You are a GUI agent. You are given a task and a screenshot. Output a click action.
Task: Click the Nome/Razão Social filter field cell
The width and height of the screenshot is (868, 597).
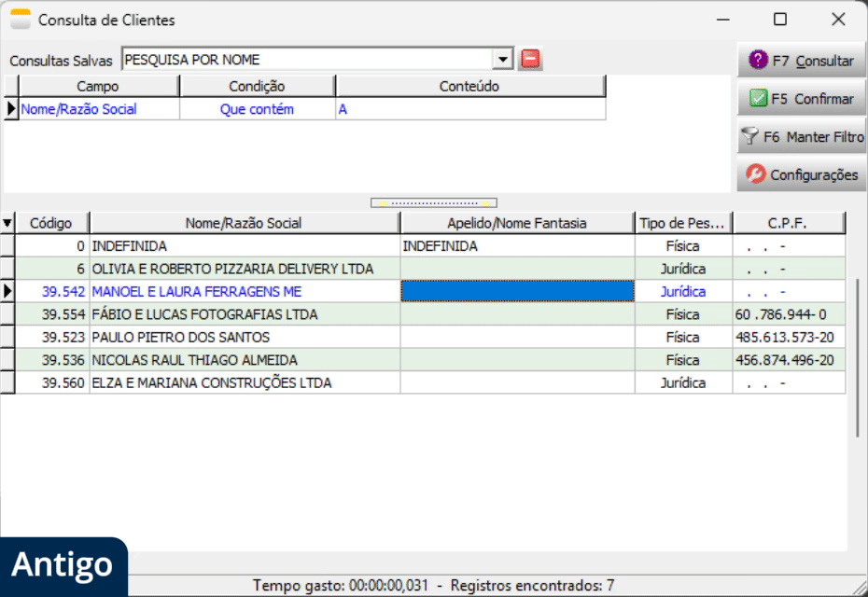(99, 109)
